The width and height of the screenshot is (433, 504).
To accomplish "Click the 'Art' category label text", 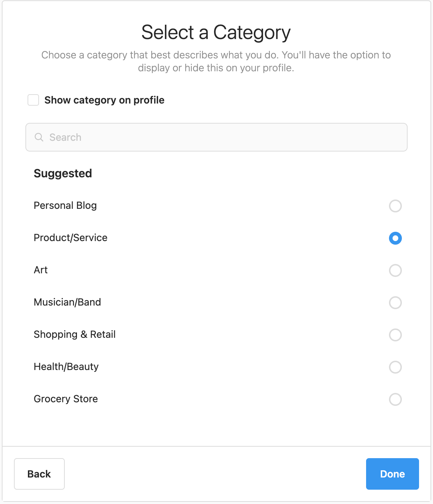I will point(41,270).
